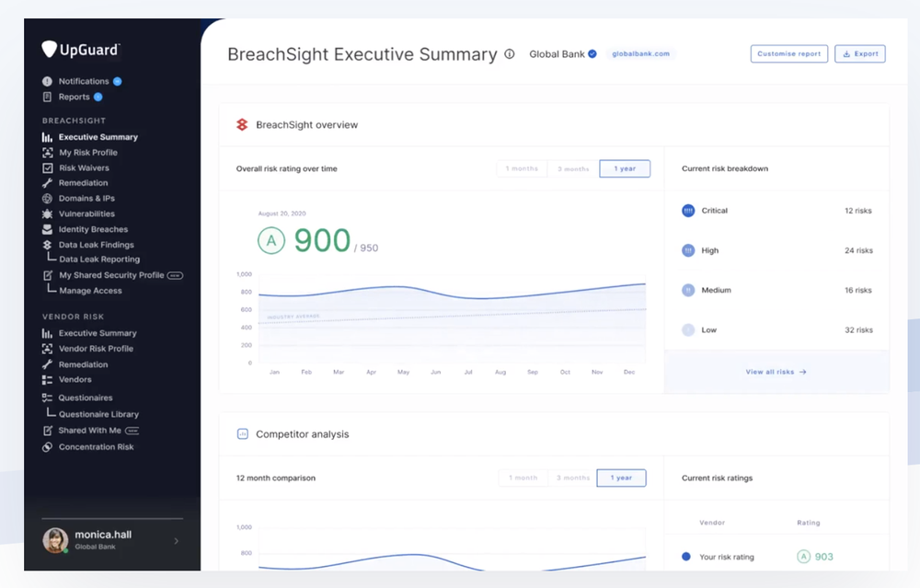Click the Medium severity icon
This screenshot has width=920, height=588.
point(688,290)
